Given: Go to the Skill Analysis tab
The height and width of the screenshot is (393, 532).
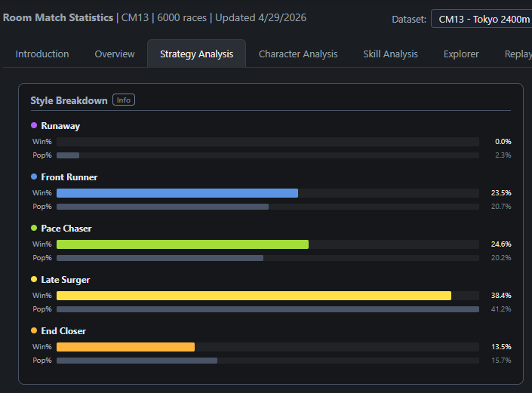Looking at the screenshot, I should click(x=391, y=54).
